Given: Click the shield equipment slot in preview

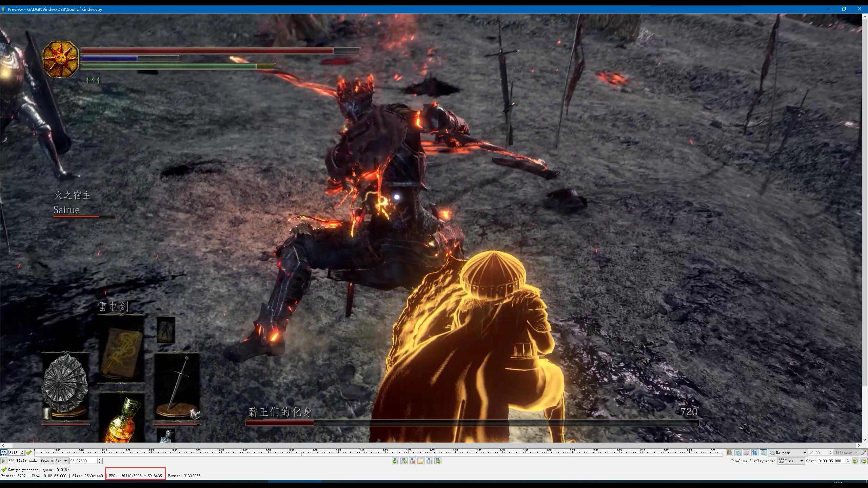Looking at the screenshot, I should click(x=65, y=388).
